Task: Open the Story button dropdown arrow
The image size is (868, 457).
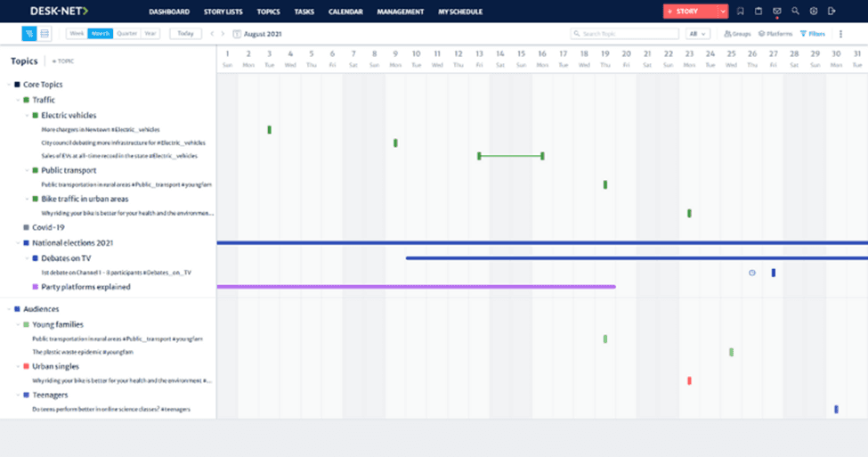Action: click(x=723, y=12)
